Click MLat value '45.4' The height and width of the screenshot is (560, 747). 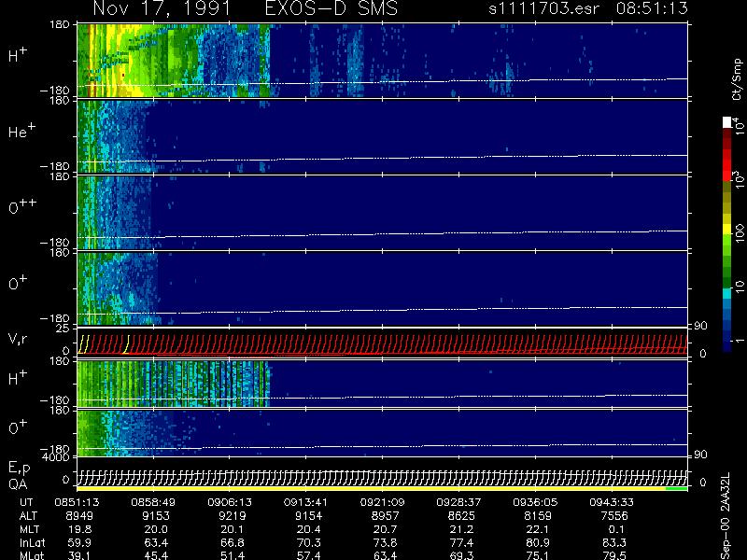point(156,555)
